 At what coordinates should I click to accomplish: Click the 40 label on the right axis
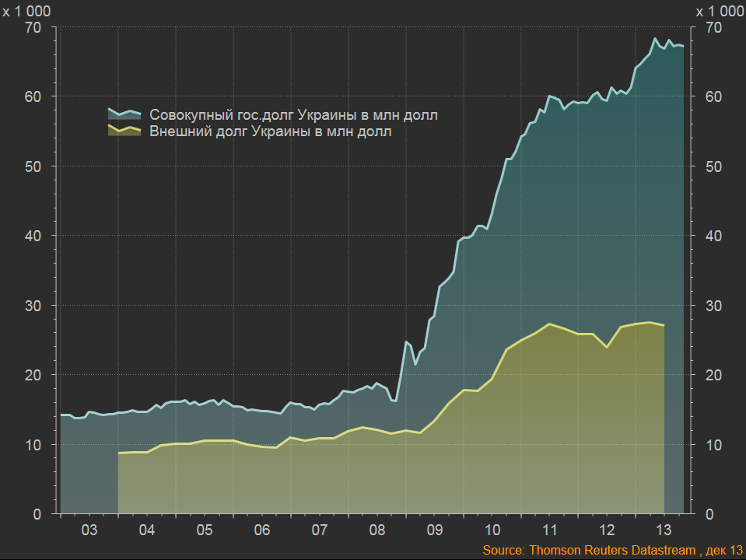(713, 236)
